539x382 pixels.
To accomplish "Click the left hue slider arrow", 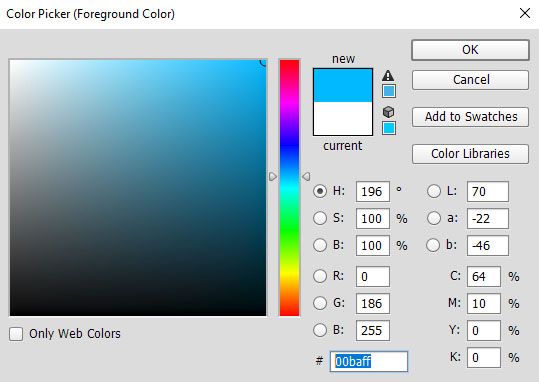I will (273, 176).
